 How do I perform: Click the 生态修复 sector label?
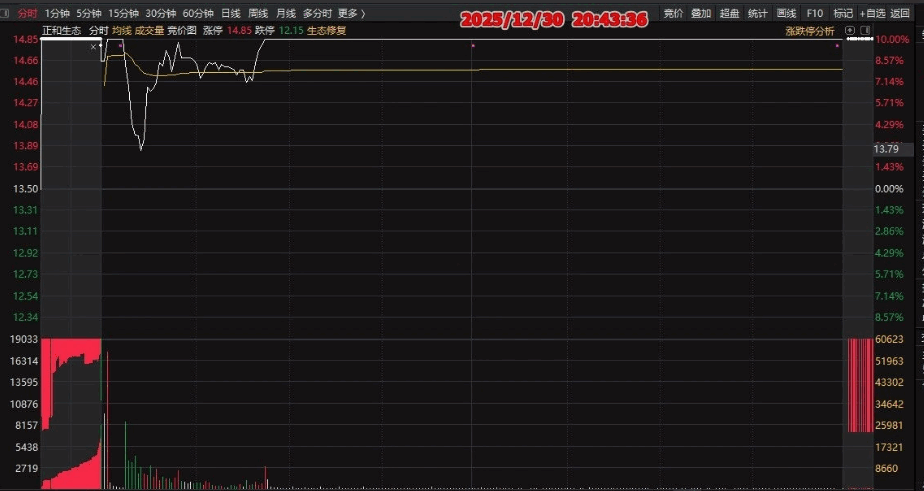tap(326, 31)
